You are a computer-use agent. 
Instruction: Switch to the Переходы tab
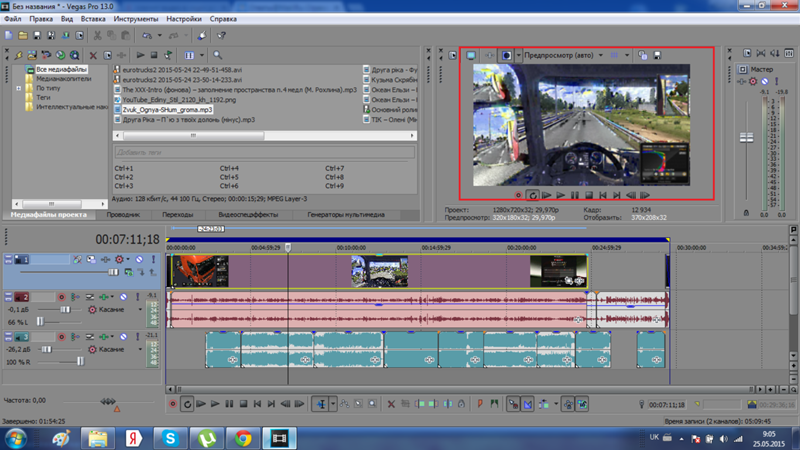[178, 215]
